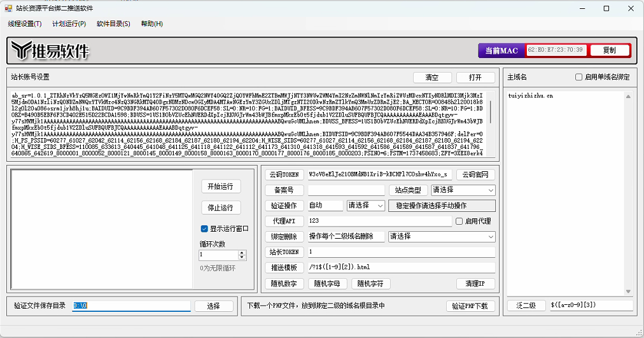Click the 推送模板 pattern field
644x338 pixels.
coord(402,267)
